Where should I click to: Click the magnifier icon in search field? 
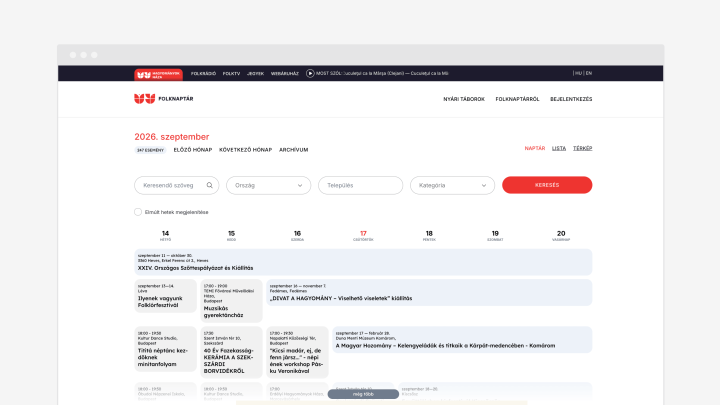coord(209,186)
